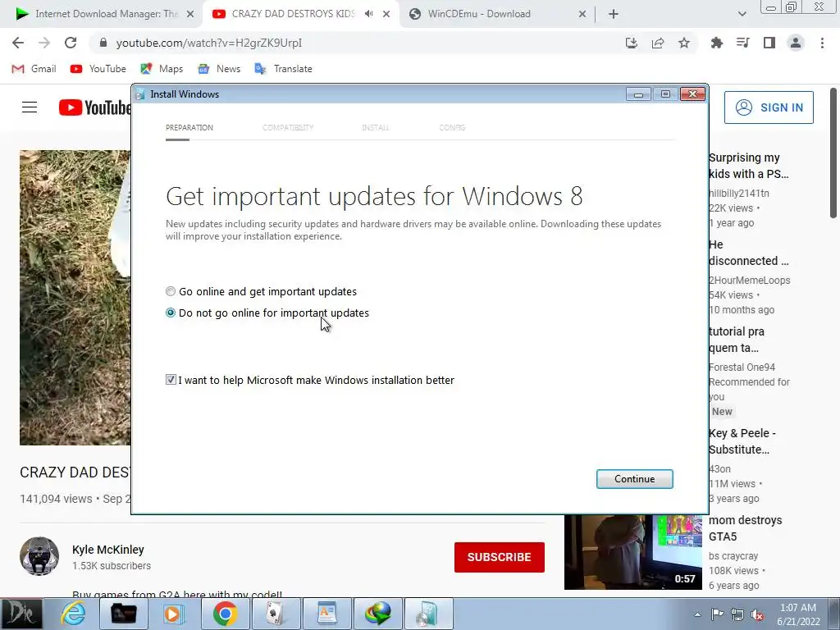This screenshot has width=840, height=630.
Task: Open Internet Download Manager taskbar icon
Action: [x=377, y=614]
